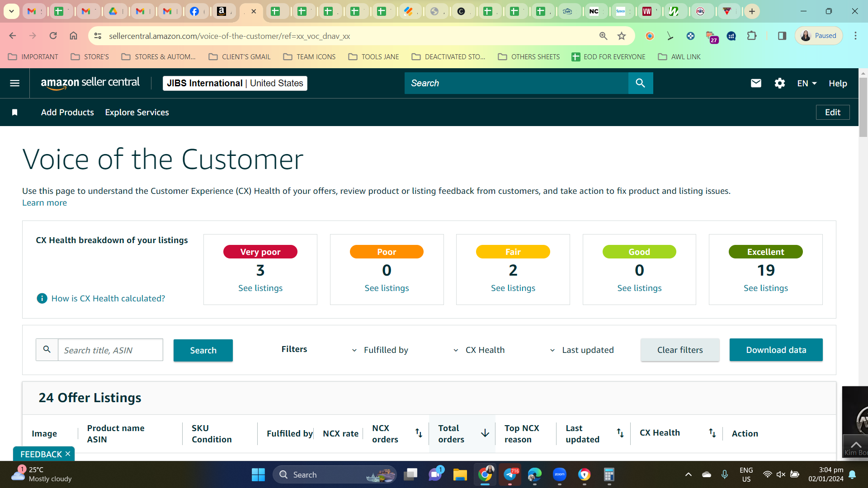See listings under Poor
Viewport: 868px width, 488px height.
click(x=387, y=288)
